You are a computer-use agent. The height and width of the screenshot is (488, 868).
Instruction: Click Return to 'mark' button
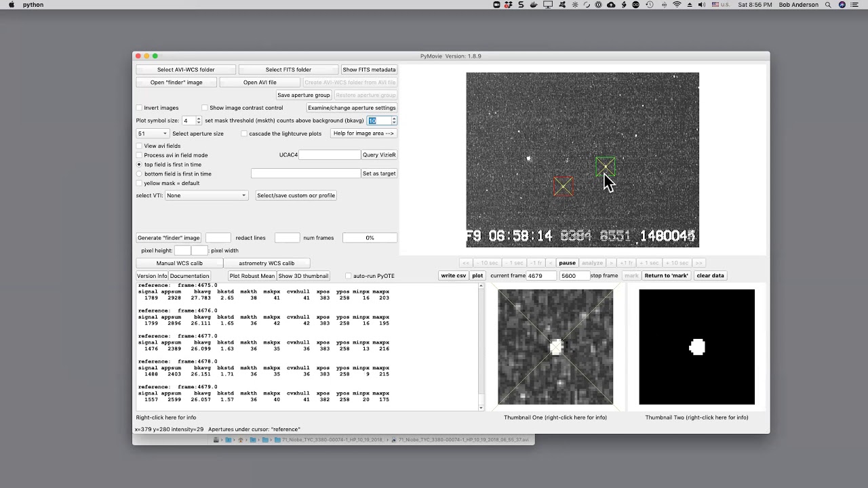pyautogui.click(x=666, y=276)
